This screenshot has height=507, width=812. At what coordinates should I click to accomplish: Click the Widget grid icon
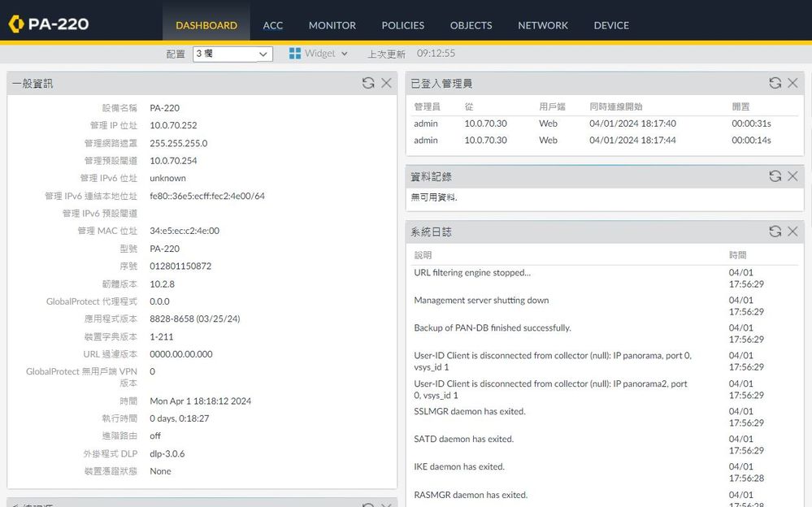[x=295, y=54]
